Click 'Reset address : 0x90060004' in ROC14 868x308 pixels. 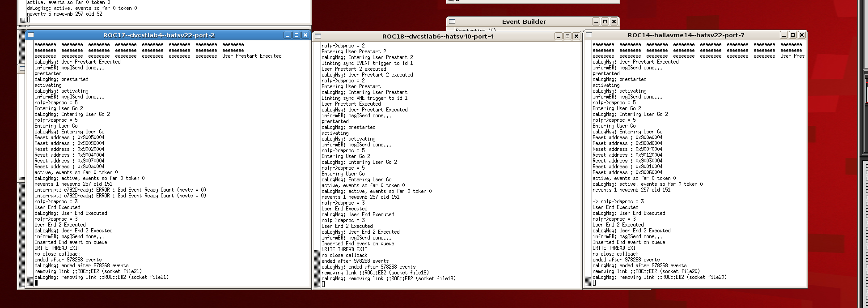pyautogui.click(x=627, y=172)
